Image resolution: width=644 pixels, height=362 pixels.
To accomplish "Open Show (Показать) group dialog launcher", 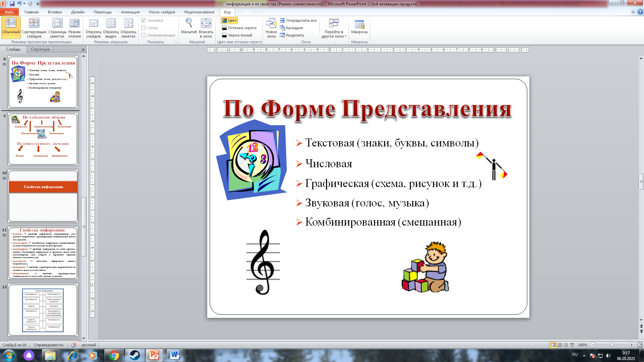I will click(x=176, y=42).
